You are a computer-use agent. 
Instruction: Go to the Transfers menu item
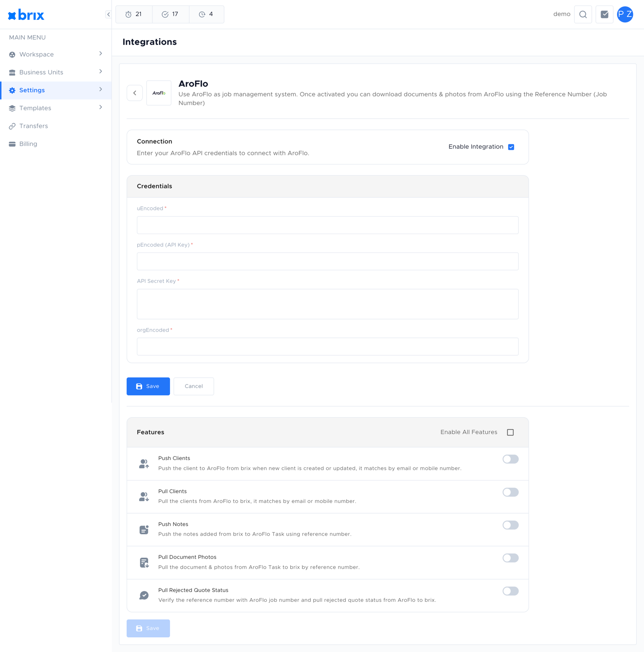click(56, 126)
